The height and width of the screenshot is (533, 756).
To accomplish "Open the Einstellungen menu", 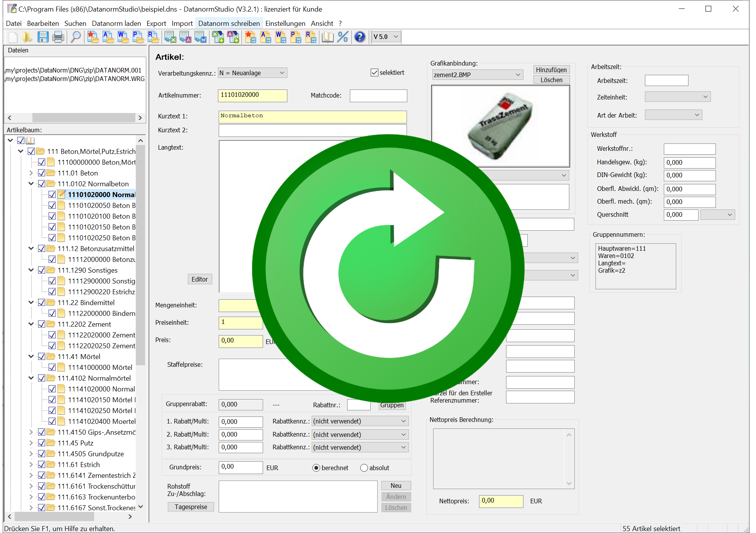I will 285,24.
